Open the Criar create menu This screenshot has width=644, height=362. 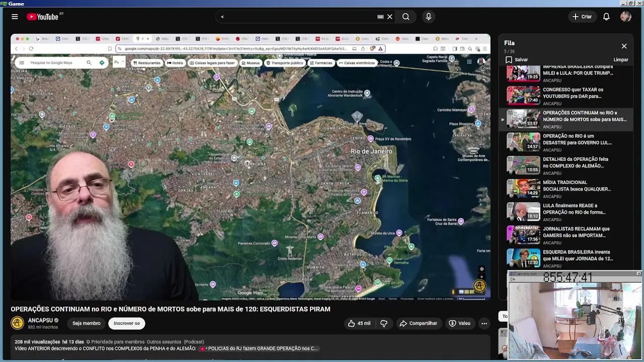coord(582,17)
